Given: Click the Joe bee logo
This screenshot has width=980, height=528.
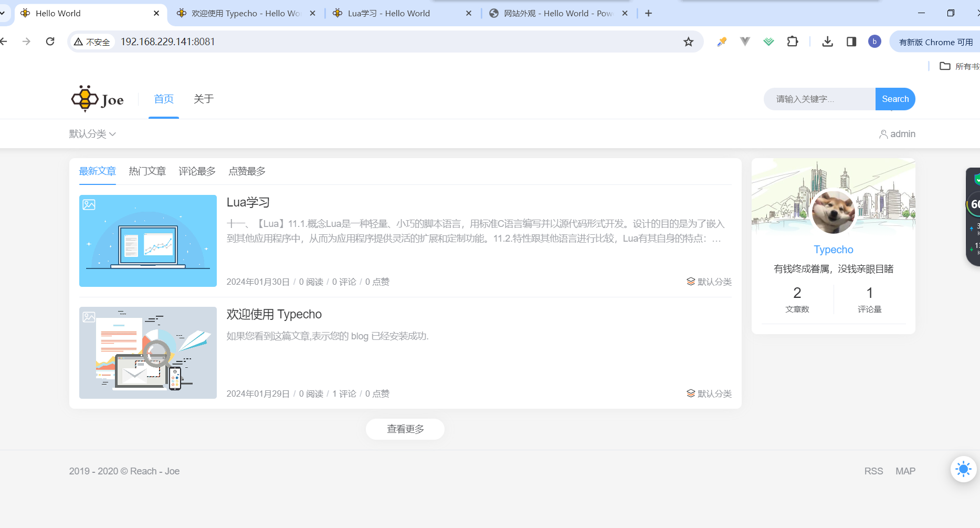Looking at the screenshot, I should 98,99.
